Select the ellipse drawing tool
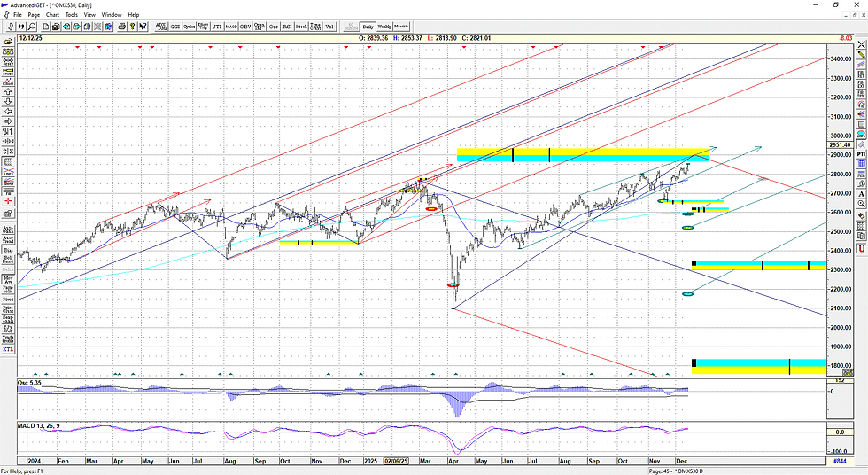Viewport: 868px width, 475px height. click(861, 134)
